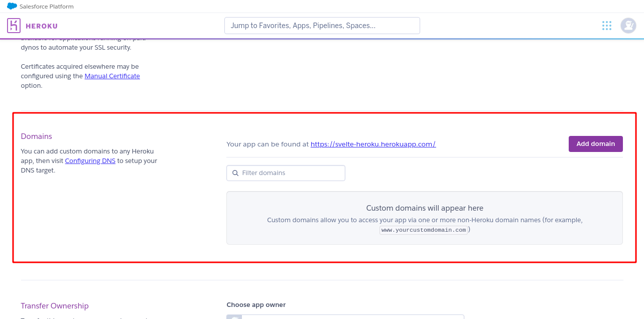Click the Salesforce Platform label
644x319 pixels.
47,7
